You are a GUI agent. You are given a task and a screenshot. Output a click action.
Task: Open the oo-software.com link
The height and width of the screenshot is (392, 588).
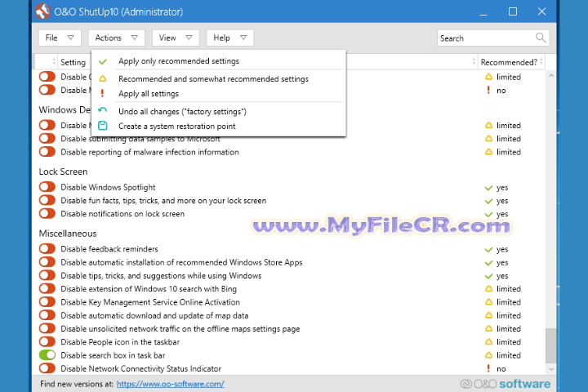pos(170,384)
